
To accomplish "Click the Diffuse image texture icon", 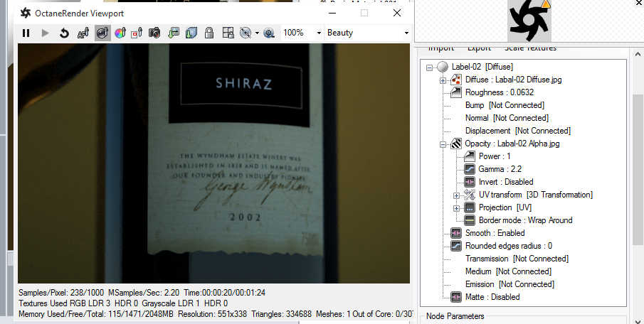I will [x=456, y=80].
